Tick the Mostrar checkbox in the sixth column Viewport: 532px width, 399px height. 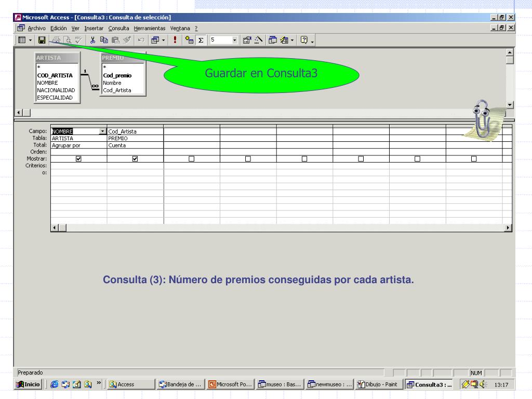tap(361, 158)
